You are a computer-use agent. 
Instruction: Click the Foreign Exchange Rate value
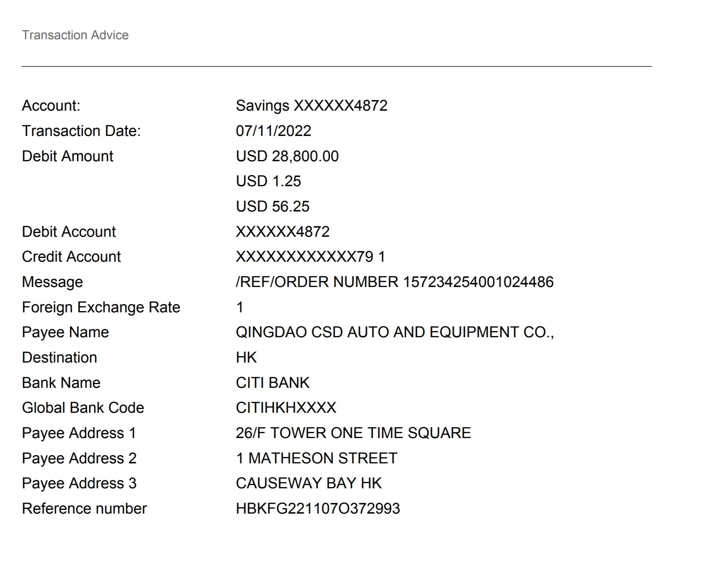[239, 307]
